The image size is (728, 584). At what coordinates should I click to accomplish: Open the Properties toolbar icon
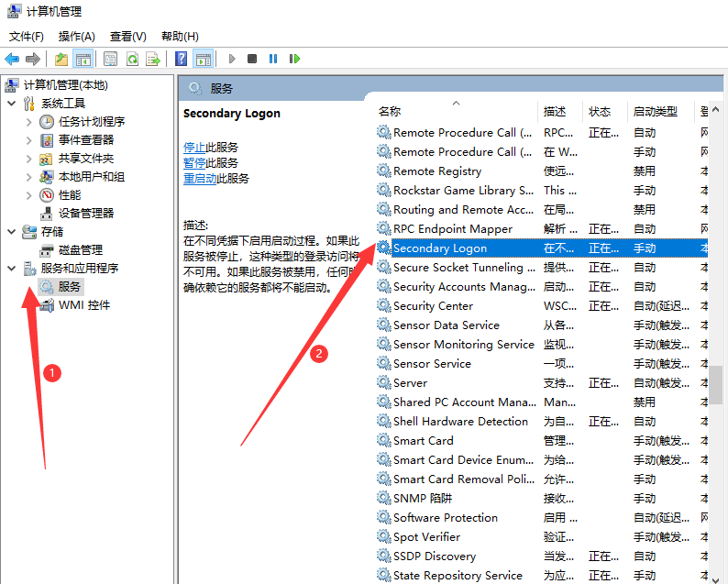pyautogui.click(x=110, y=59)
